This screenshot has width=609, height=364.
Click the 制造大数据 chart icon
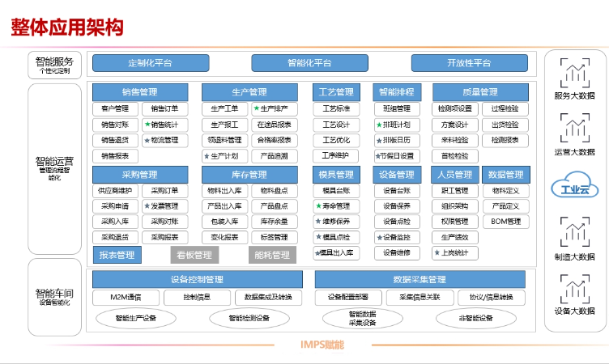[x=575, y=231]
